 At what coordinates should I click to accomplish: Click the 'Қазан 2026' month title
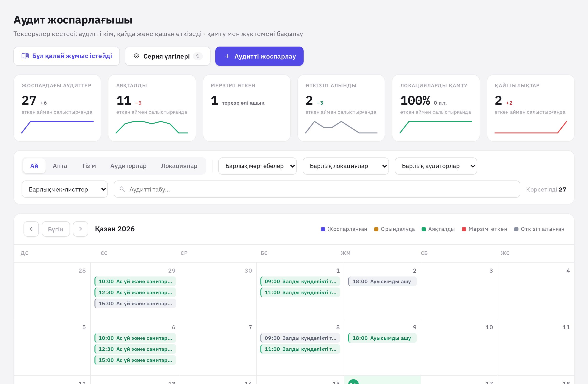115,229
